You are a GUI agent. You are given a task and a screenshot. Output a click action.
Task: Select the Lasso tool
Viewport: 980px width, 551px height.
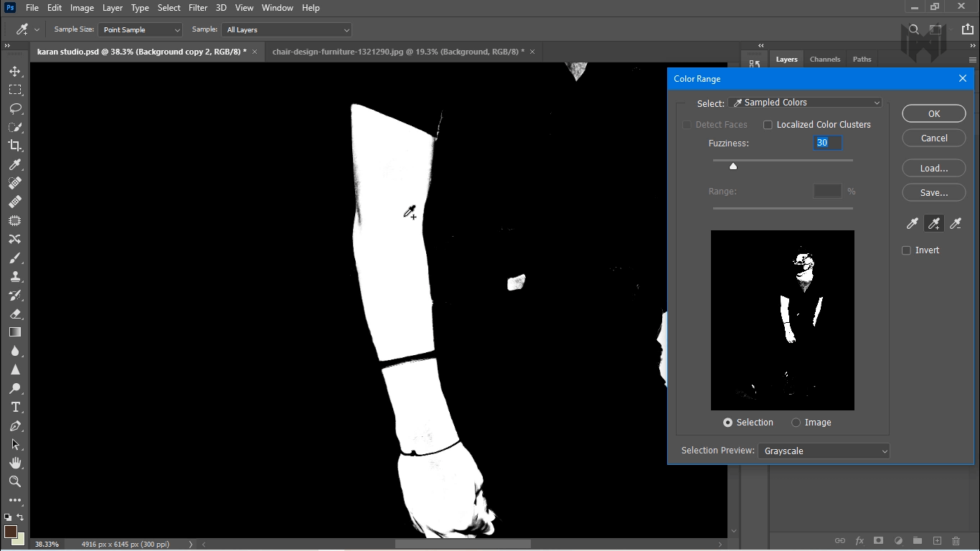click(x=15, y=108)
